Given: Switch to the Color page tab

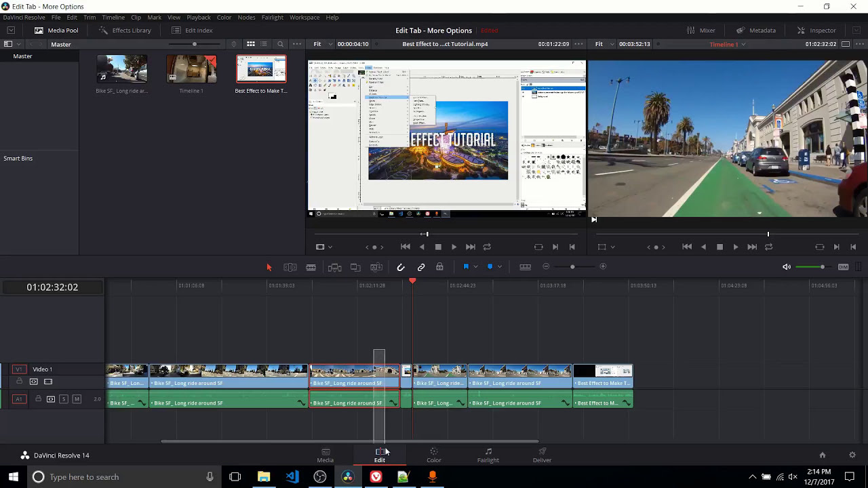Looking at the screenshot, I should pos(433,455).
